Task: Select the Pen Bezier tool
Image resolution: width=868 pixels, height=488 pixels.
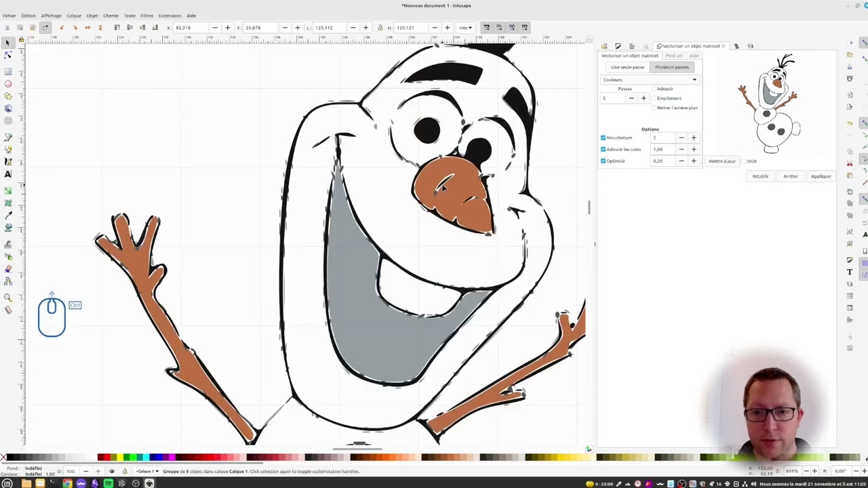Action: click(8, 137)
